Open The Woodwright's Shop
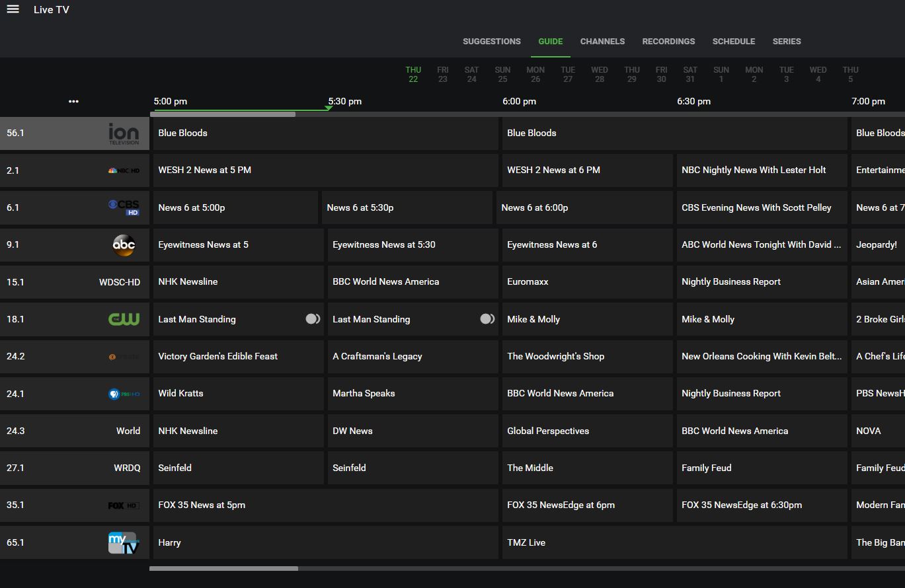The image size is (905, 588). point(587,356)
